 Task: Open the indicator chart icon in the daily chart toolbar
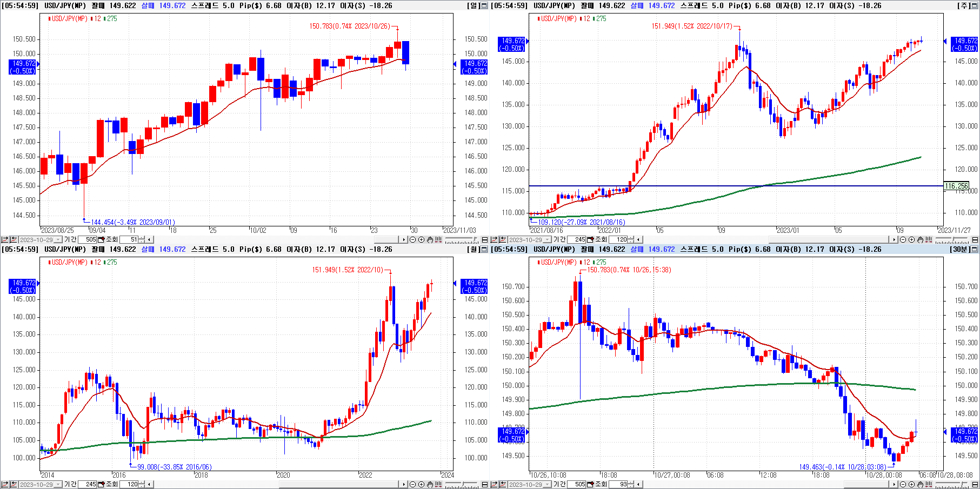[14, 239]
